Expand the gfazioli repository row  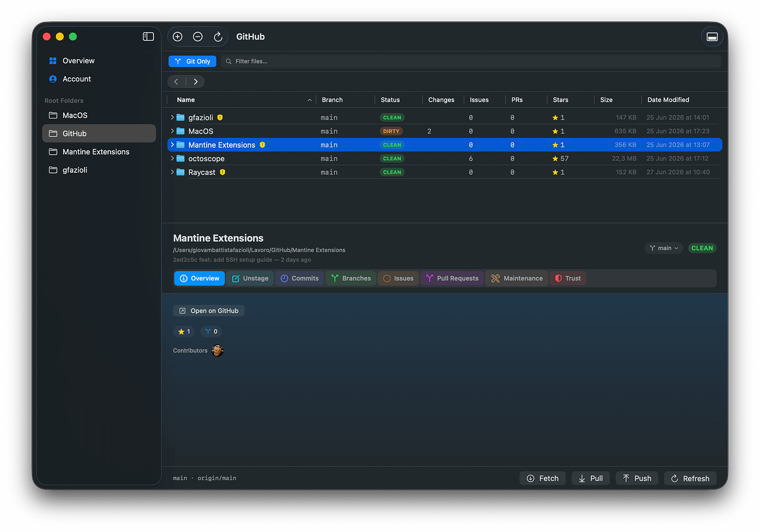(x=172, y=117)
